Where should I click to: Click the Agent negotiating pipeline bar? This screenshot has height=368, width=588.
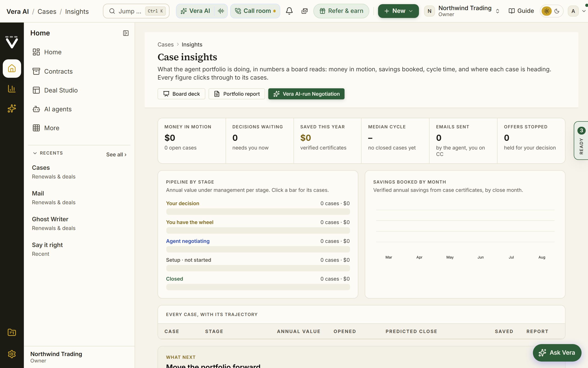258,249
